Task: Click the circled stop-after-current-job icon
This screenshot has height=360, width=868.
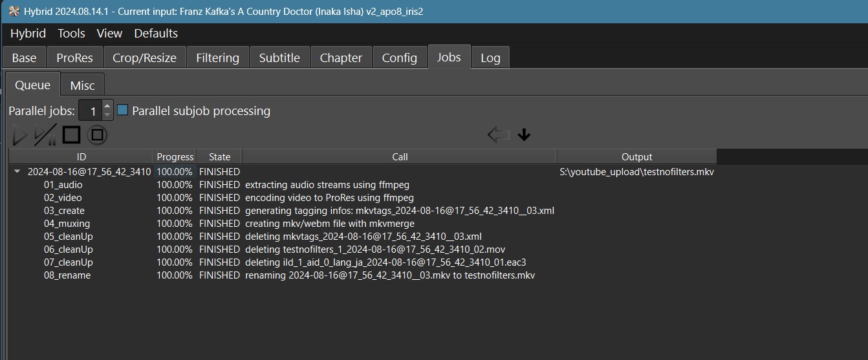Action: pyautogui.click(x=97, y=135)
